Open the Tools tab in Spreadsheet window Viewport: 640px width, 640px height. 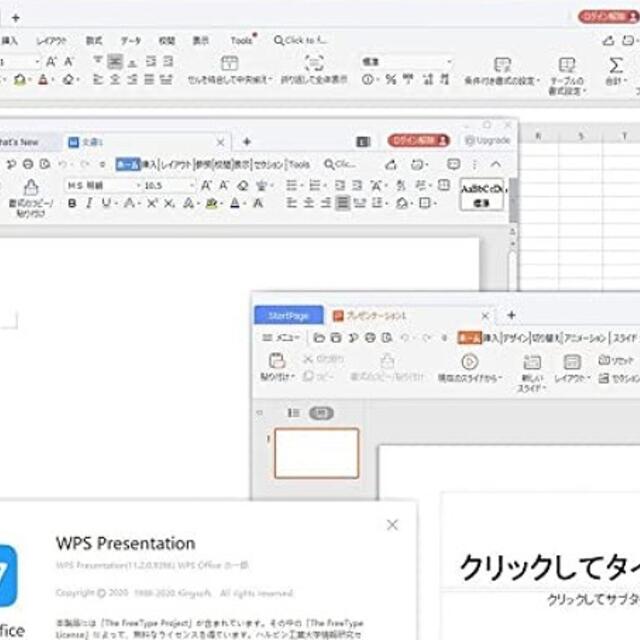242,40
